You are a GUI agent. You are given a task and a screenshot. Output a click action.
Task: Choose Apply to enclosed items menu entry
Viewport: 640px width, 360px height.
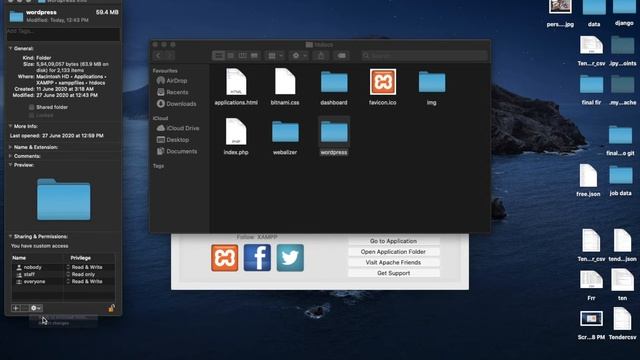[x=63, y=317]
